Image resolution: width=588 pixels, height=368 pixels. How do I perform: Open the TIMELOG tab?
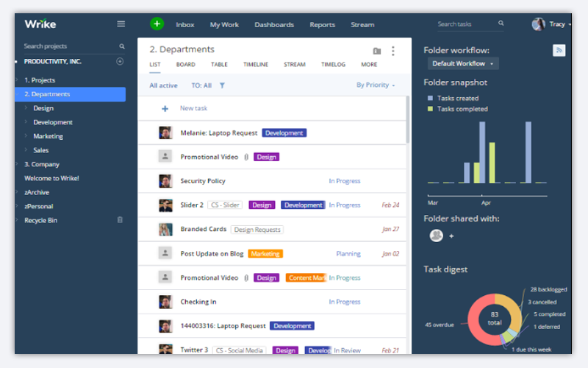click(x=333, y=65)
